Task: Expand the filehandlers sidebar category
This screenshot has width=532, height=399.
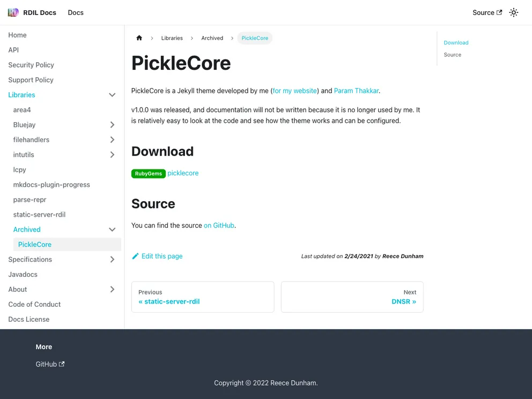Action: click(112, 140)
